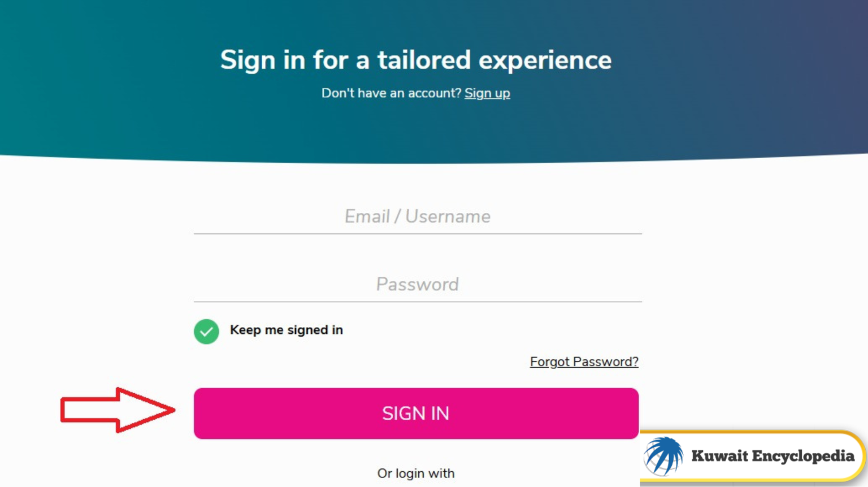Select the encyclopedia emblem at bottom right
The image size is (868, 487).
click(752, 456)
